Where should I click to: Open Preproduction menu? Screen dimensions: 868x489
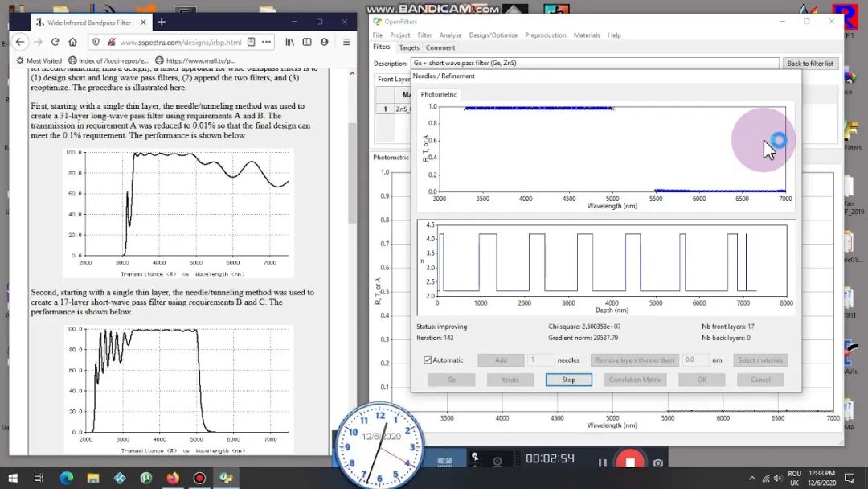[x=545, y=35]
